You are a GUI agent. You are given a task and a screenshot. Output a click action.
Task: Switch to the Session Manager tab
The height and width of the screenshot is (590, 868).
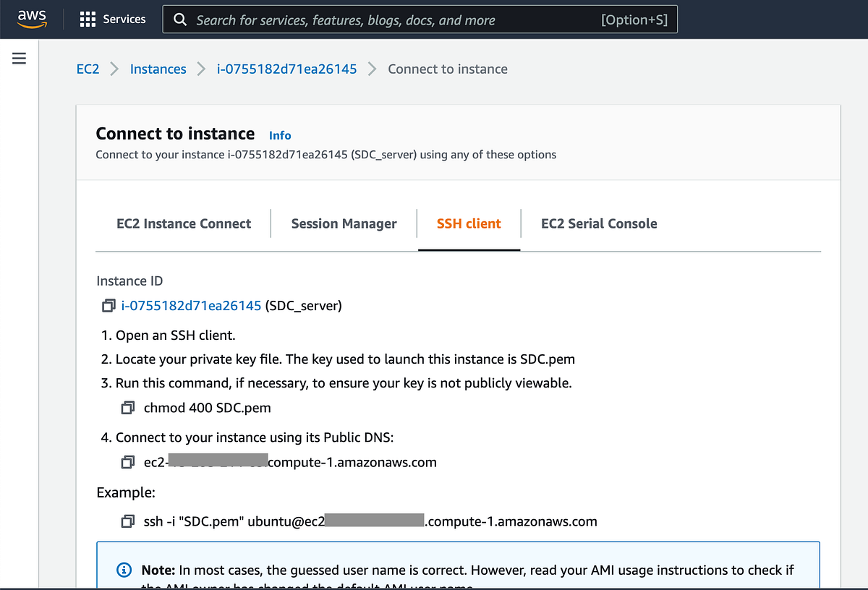pyautogui.click(x=344, y=223)
